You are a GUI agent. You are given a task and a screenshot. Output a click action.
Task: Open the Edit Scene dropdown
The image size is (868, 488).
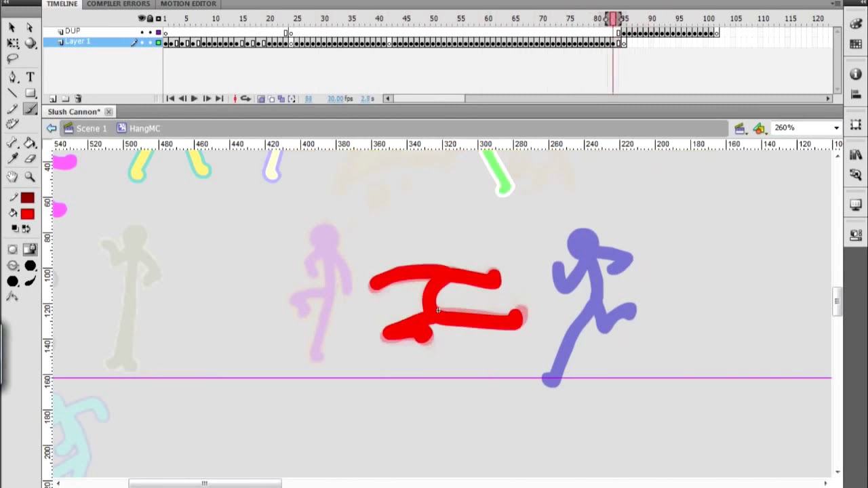coord(740,128)
